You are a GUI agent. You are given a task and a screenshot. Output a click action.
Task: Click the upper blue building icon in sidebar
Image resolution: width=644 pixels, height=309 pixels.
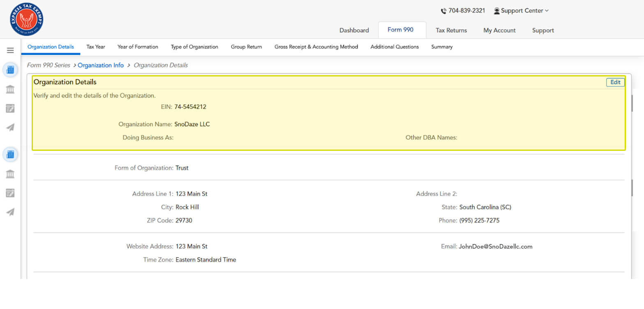10,70
